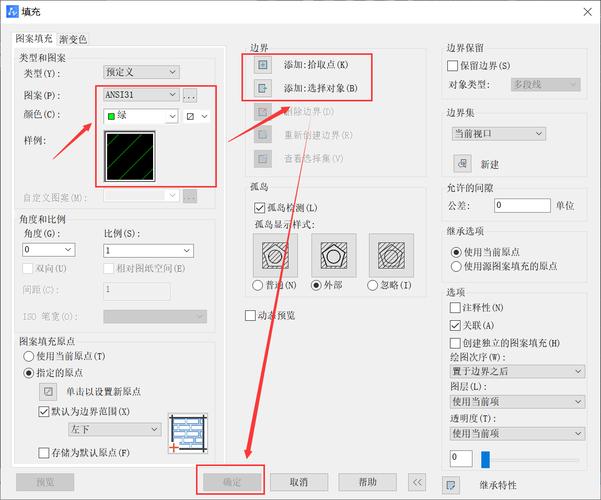Open the scale (比例) dropdown
Image resolution: width=601 pixels, height=500 pixels.
pos(149,251)
